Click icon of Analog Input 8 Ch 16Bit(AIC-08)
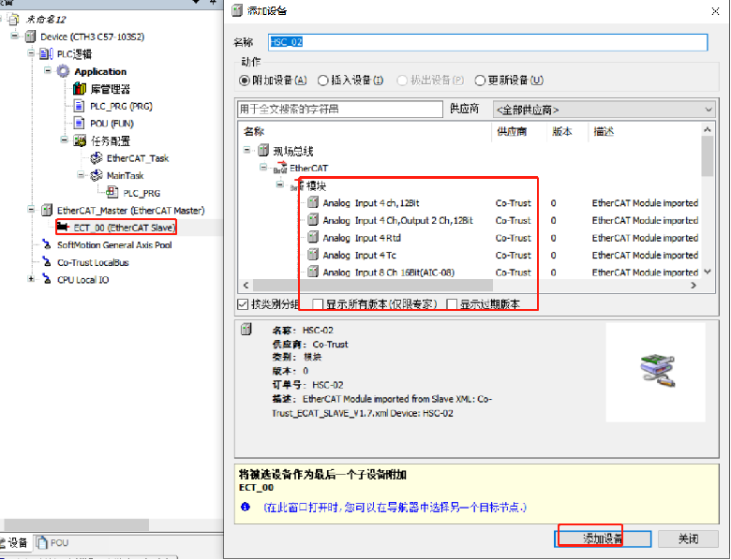The width and height of the screenshot is (731, 560). click(313, 273)
